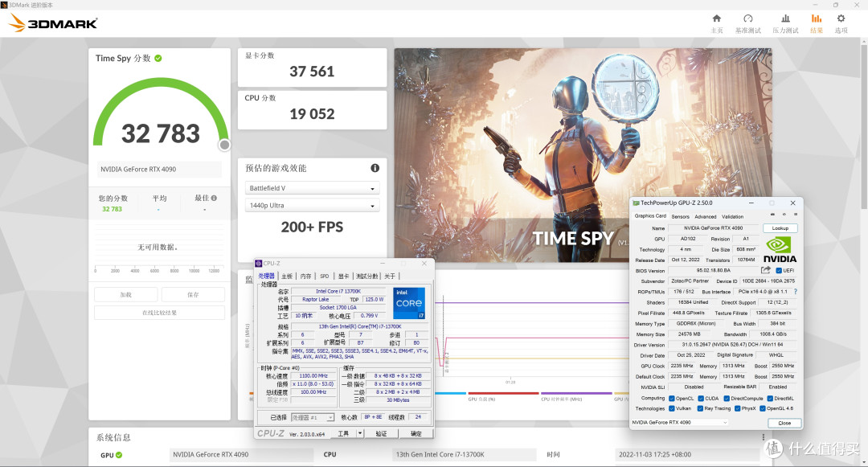The height and width of the screenshot is (467, 868).
Task: Click the 3DMark logo at top left
Action: point(53,23)
